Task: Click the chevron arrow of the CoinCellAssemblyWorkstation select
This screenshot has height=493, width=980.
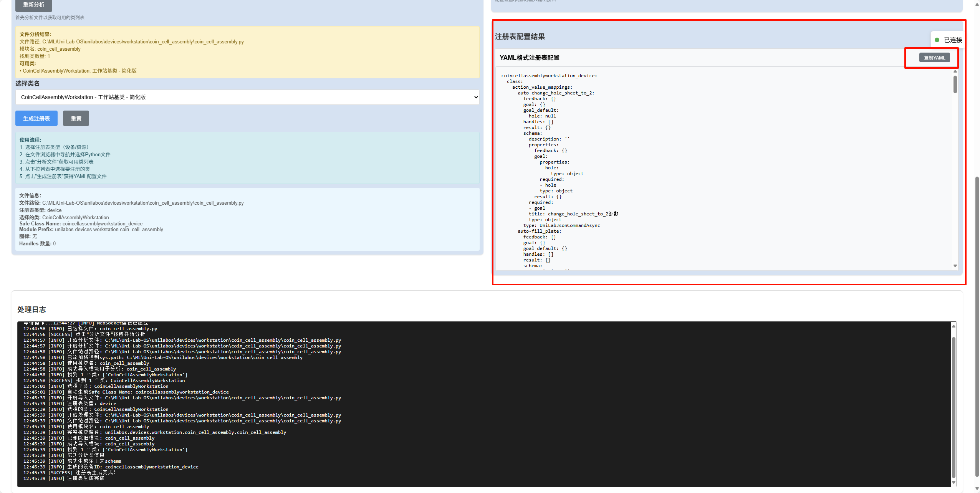Action: (x=476, y=97)
